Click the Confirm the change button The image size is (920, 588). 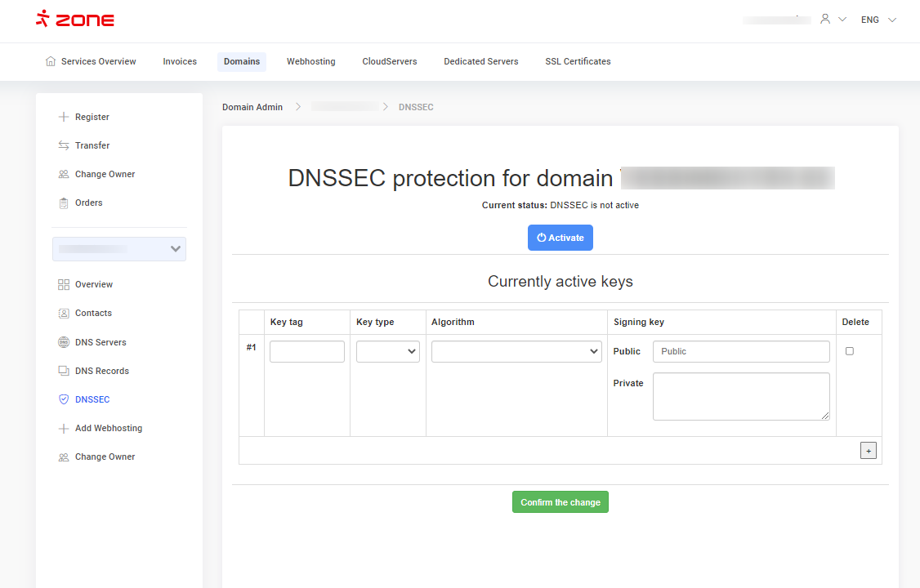(560, 502)
